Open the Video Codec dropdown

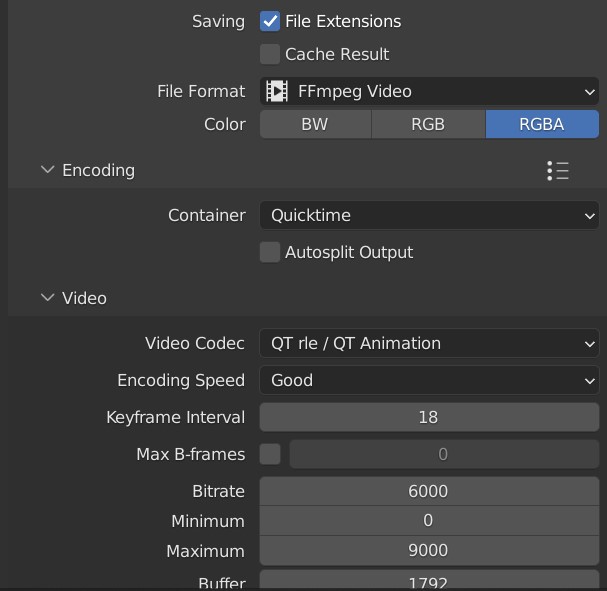429,343
